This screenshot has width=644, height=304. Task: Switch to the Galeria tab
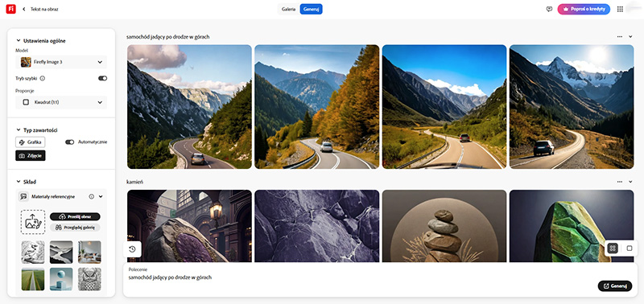(289, 9)
